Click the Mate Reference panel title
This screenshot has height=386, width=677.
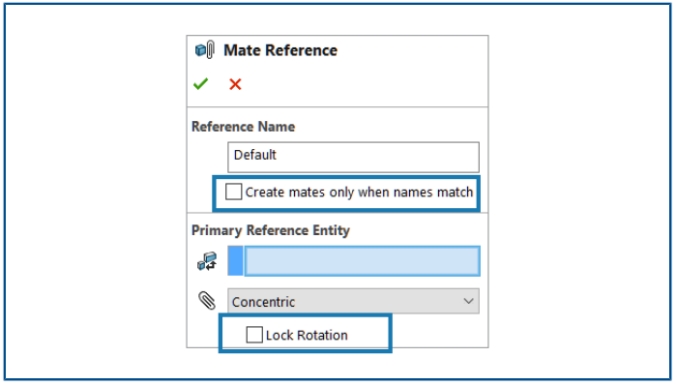point(281,50)
